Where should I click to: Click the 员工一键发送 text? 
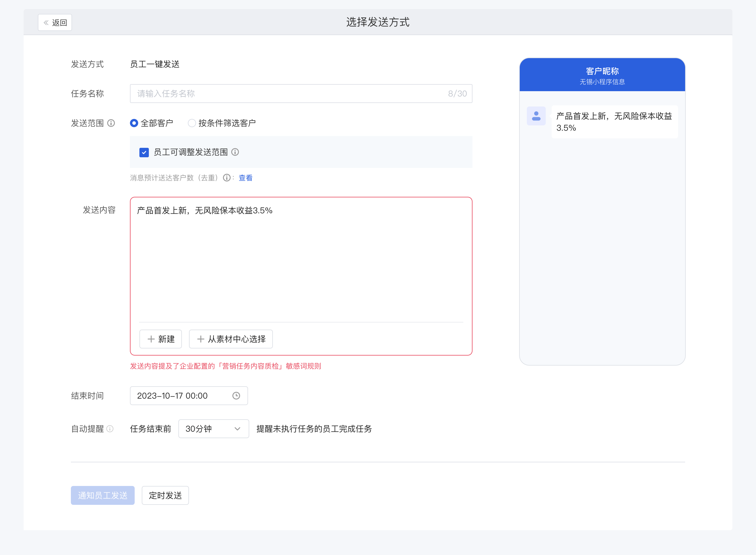coord(155,64)
